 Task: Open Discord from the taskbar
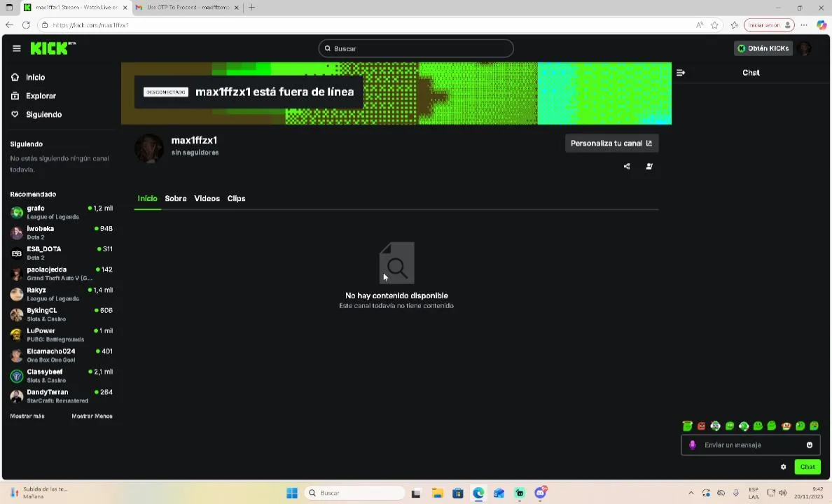pos(540,493)
